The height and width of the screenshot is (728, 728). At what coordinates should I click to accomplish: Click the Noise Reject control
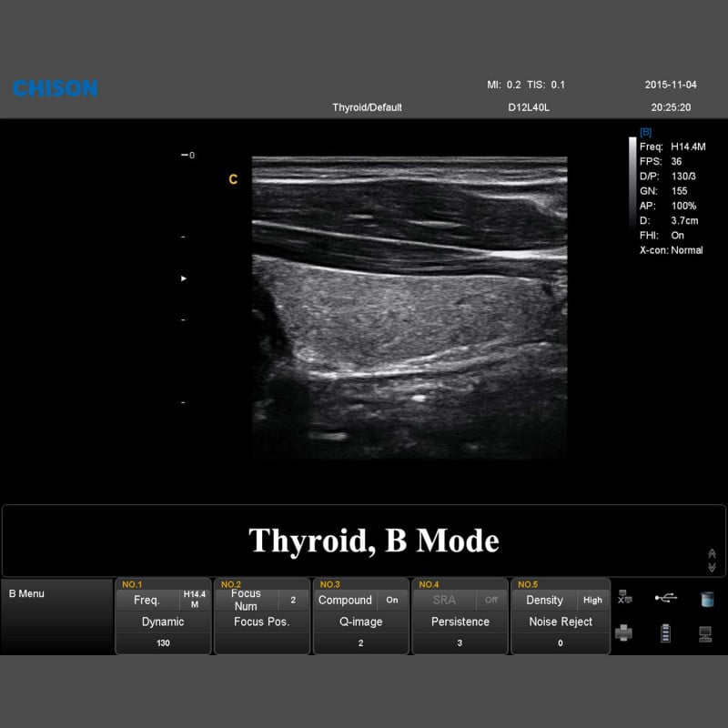pos(560,622)
